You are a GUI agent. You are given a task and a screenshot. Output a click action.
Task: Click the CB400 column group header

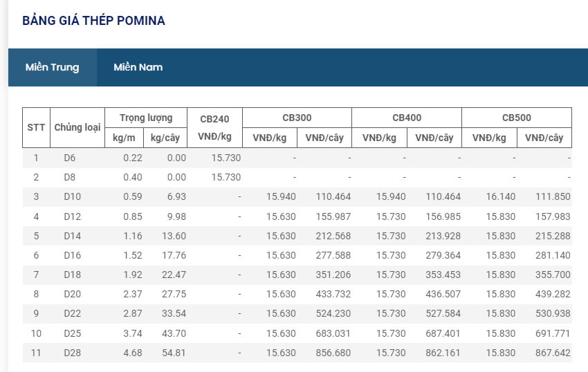pos(407,118)
